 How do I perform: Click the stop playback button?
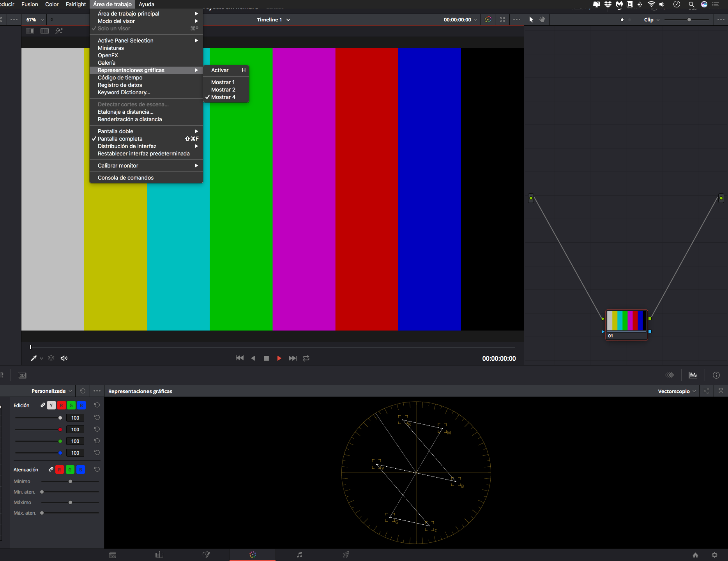click(266, 358)
